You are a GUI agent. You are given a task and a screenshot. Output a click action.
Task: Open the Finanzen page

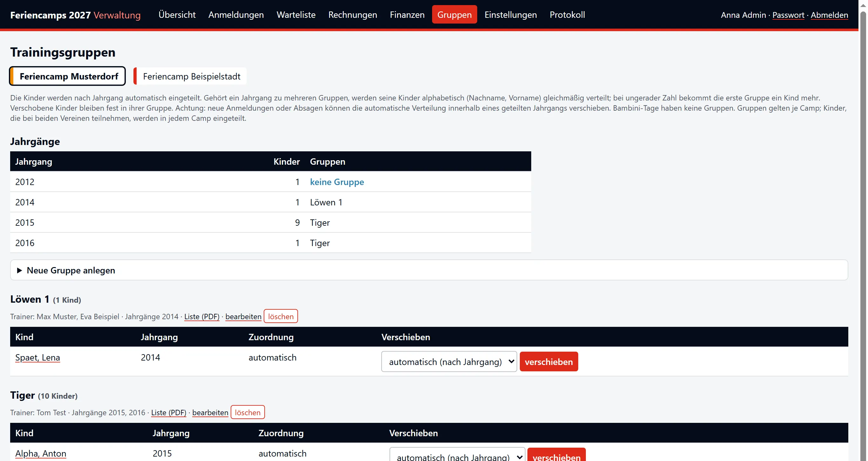(407, 15)
